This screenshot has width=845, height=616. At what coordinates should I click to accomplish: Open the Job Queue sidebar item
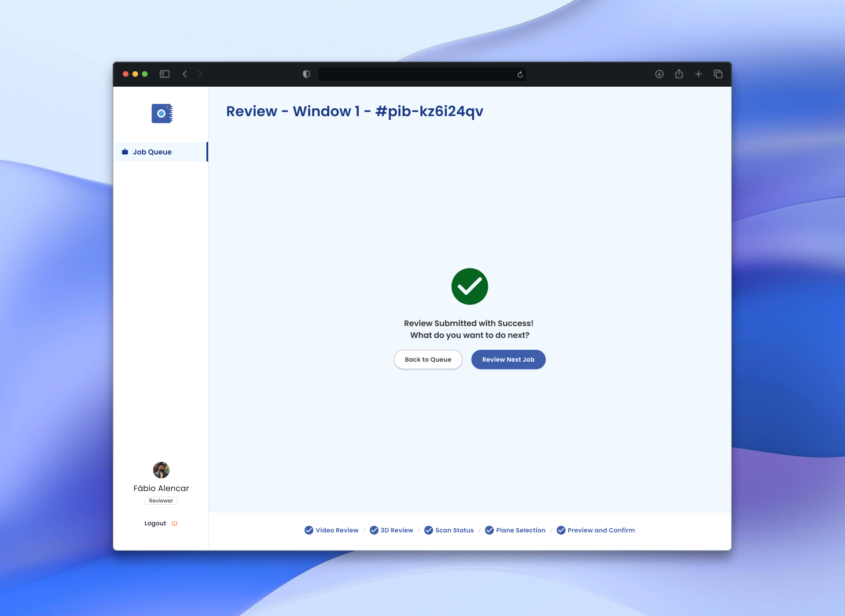pyautogui.click(x=152, y=152)
